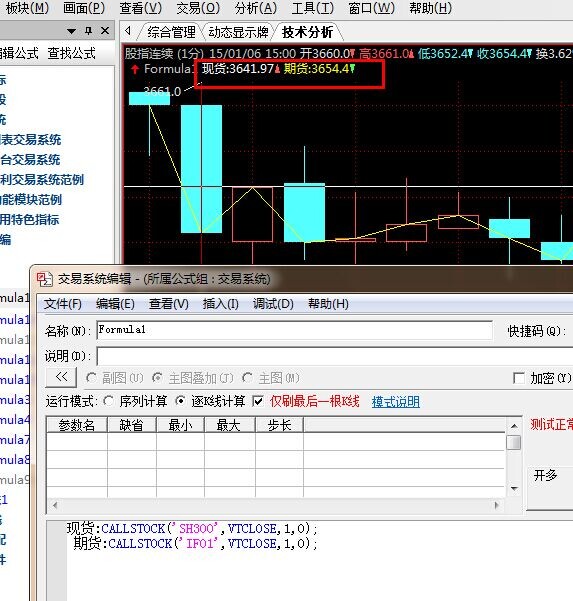
Task: Open the 帮助(H) main menu
Action: [430, 8]
